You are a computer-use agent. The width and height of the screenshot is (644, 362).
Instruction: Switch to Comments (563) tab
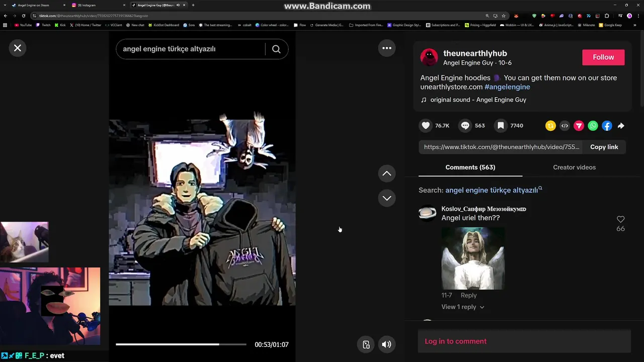(470, 167)
